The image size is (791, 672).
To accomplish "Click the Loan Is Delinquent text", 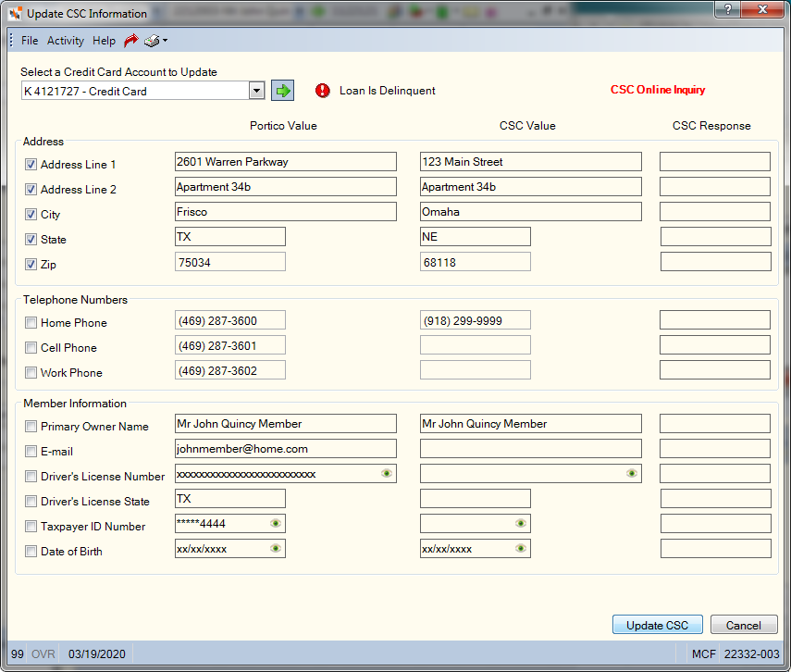I will [x=387, y=91].
